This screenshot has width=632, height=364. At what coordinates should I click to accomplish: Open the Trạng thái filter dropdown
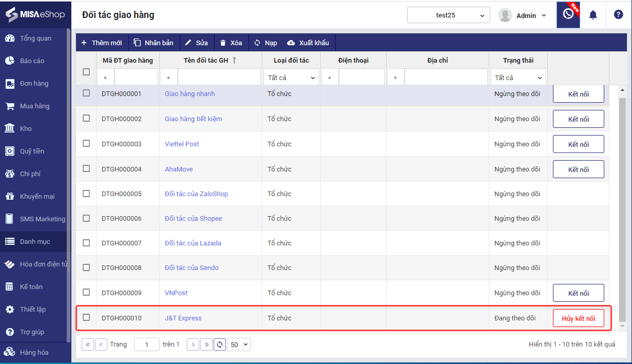tap(518, 78)
